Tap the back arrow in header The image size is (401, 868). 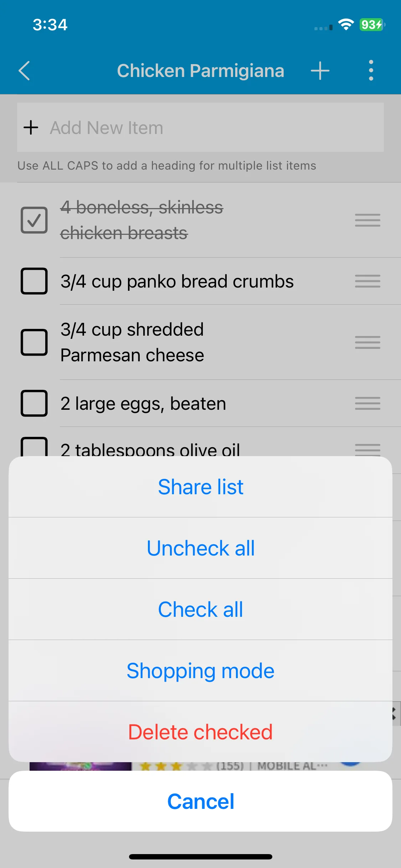[24, 71]
